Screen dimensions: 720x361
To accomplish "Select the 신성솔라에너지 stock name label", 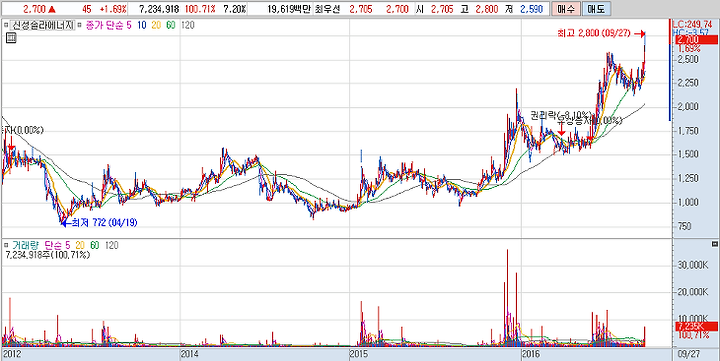I will [x=42, y=26].
